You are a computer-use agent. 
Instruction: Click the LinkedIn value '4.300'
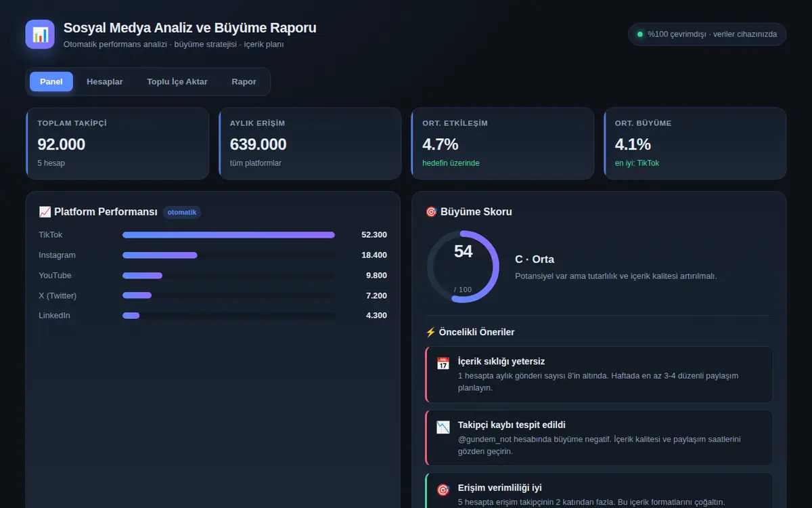click(x=376, y=316)
